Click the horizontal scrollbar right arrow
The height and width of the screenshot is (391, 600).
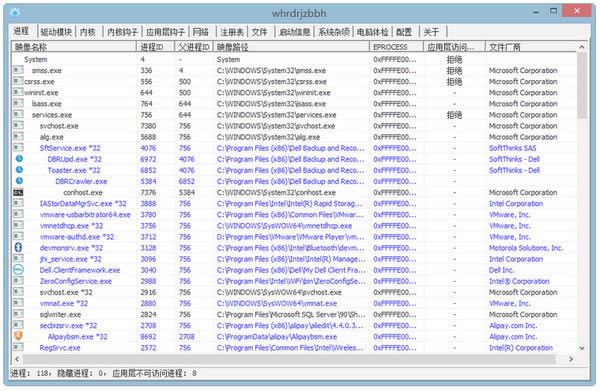[x=571, y=359]
